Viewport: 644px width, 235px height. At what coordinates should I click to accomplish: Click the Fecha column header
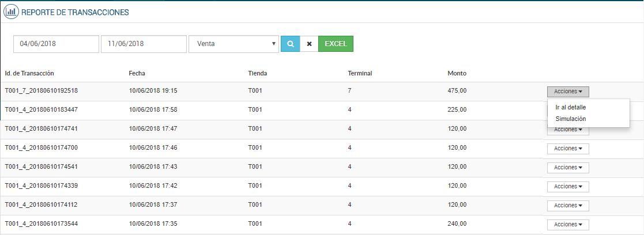pyautogui.click(x=137, y=73)
